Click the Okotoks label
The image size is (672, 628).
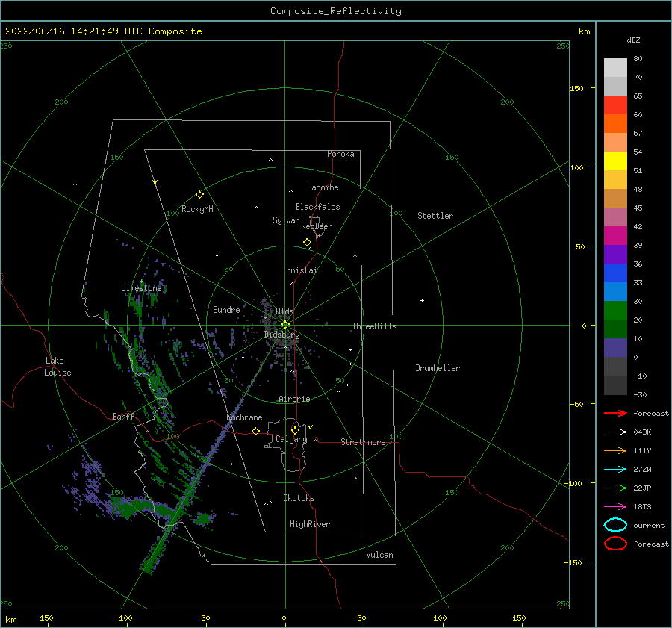pyautogui.click(x=299, y=498)
